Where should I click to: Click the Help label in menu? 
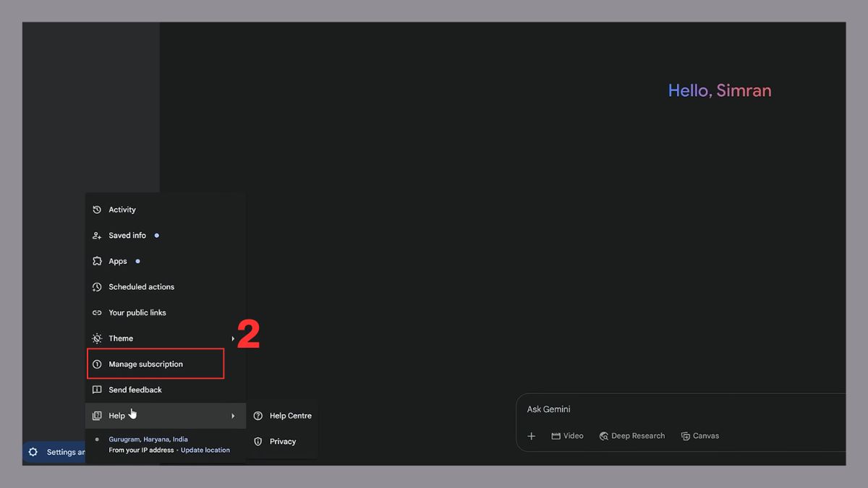coord(116,416)
